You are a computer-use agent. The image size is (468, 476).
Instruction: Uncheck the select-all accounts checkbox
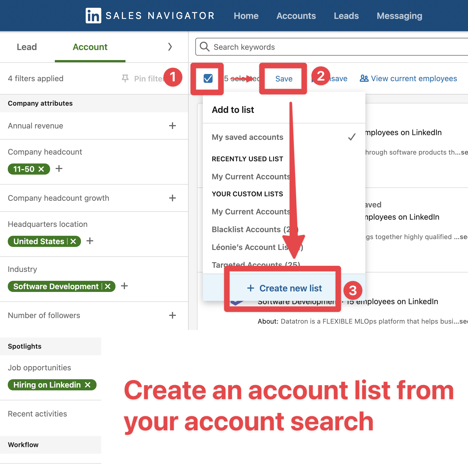(x=208, y=79)
